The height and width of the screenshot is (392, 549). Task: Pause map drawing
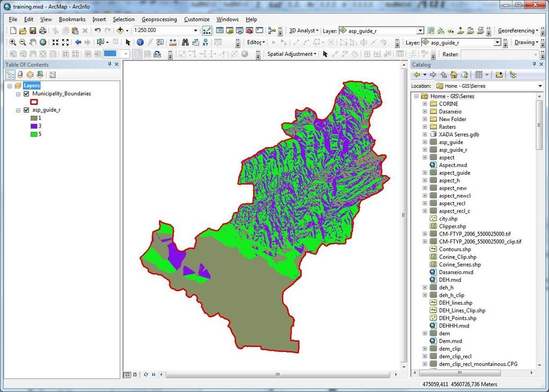pyautogui.click(x=153, y=374)
